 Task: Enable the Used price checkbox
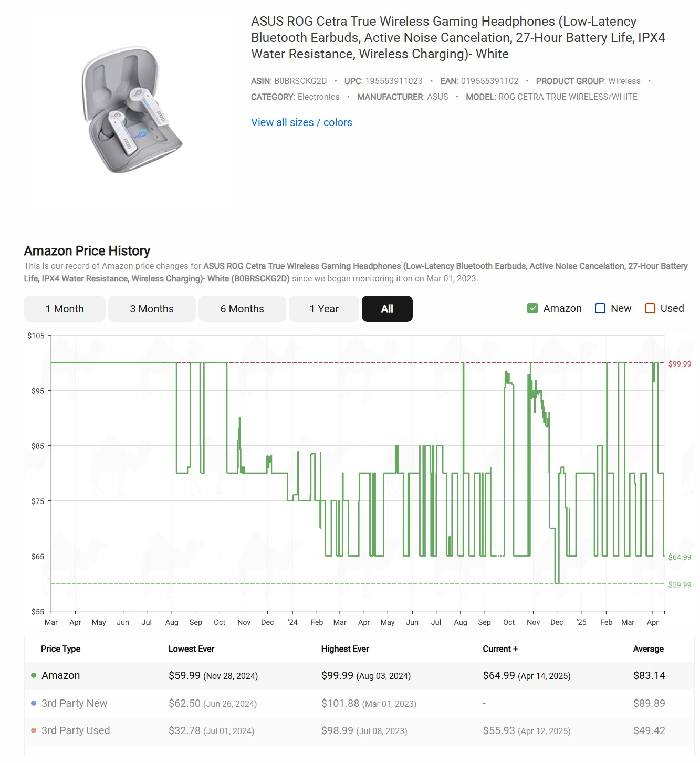650,308
